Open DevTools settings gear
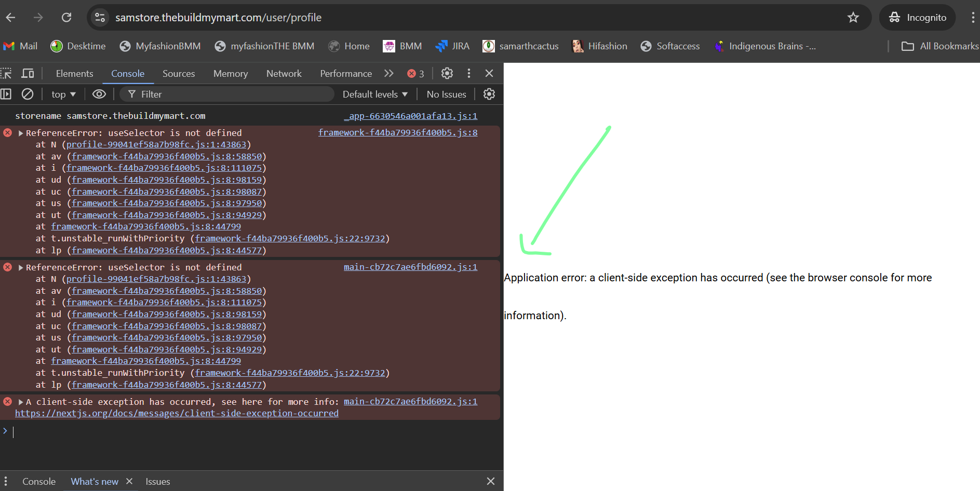The image size is (980, 491). [x=447, y=74]
